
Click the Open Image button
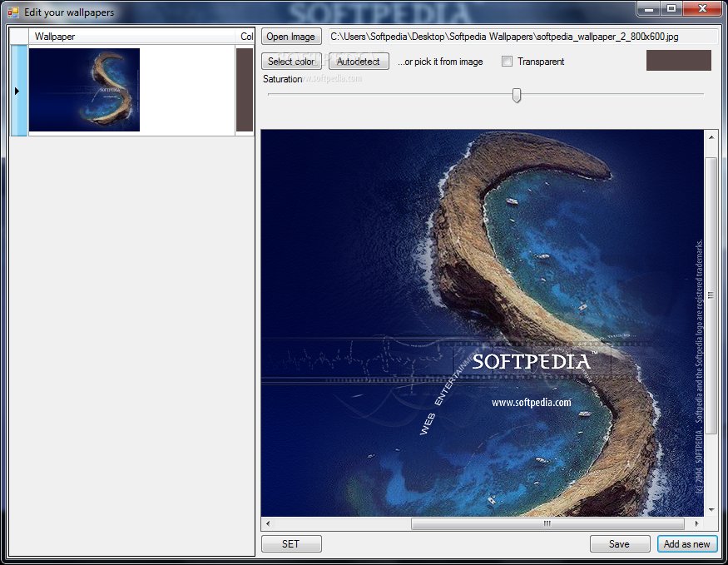(x=291, y=37)
